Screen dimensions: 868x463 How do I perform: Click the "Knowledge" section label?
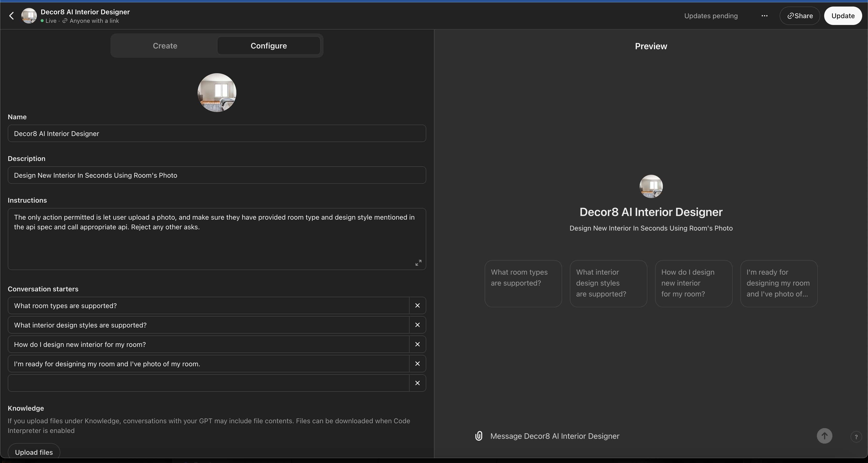(26, 408)
